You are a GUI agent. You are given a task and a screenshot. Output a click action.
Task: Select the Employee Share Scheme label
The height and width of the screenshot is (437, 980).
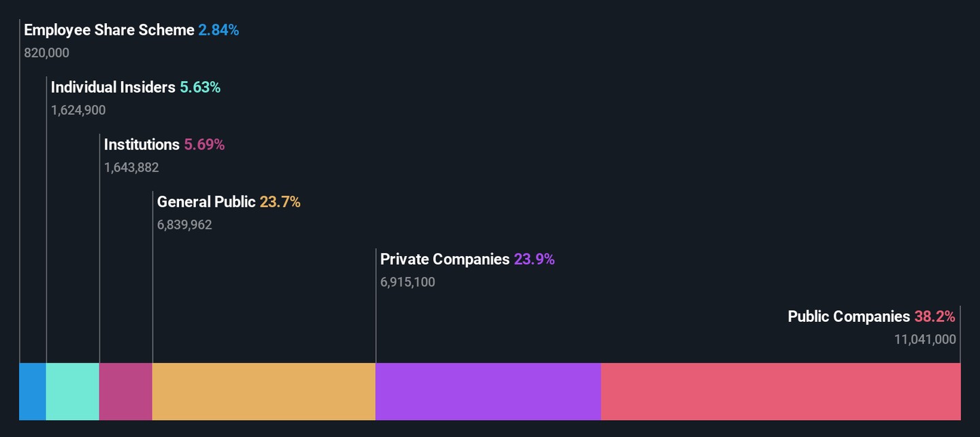point(109,30)
